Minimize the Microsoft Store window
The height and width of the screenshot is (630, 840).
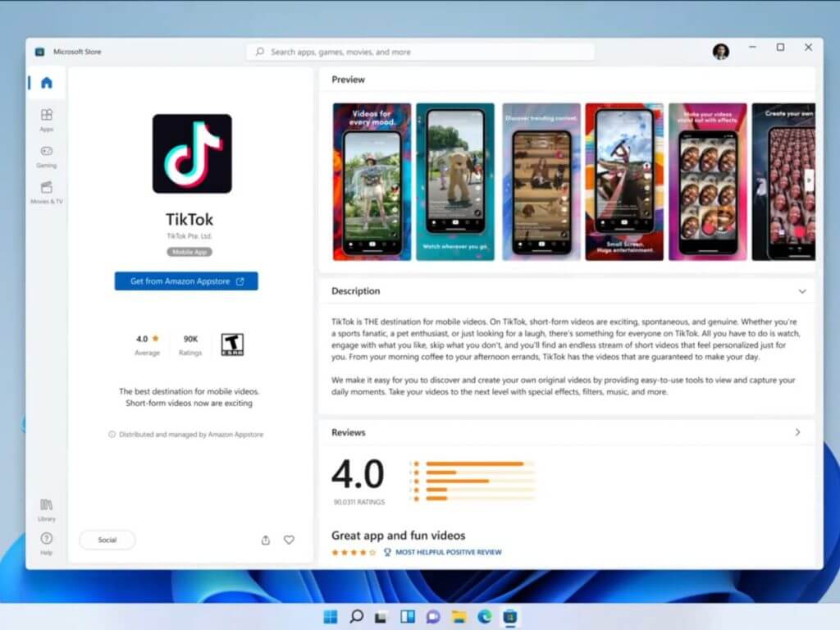[753, 47]
